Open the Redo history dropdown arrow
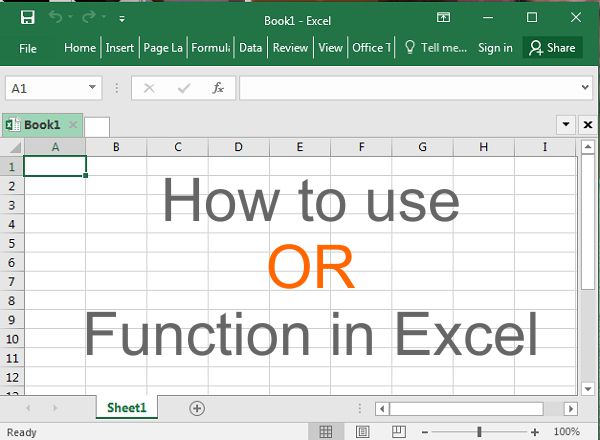600x440 pixels. (104, 17)
